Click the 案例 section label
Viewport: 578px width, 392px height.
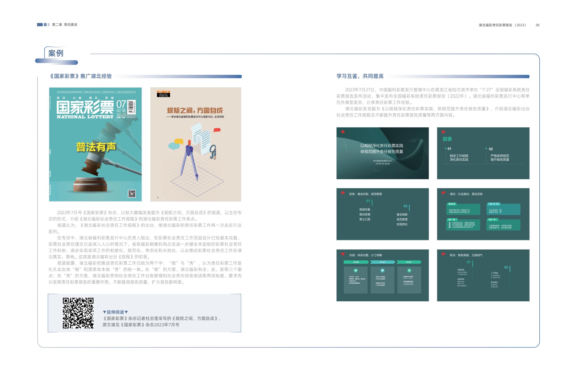(x=56, y=53)
